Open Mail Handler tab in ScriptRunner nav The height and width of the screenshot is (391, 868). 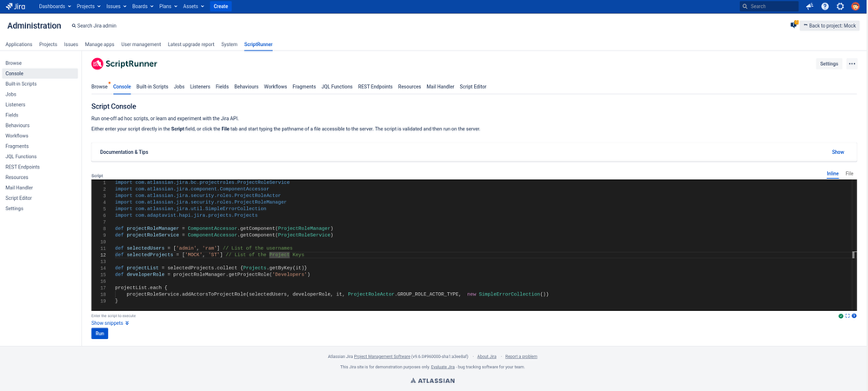(441, 87)
